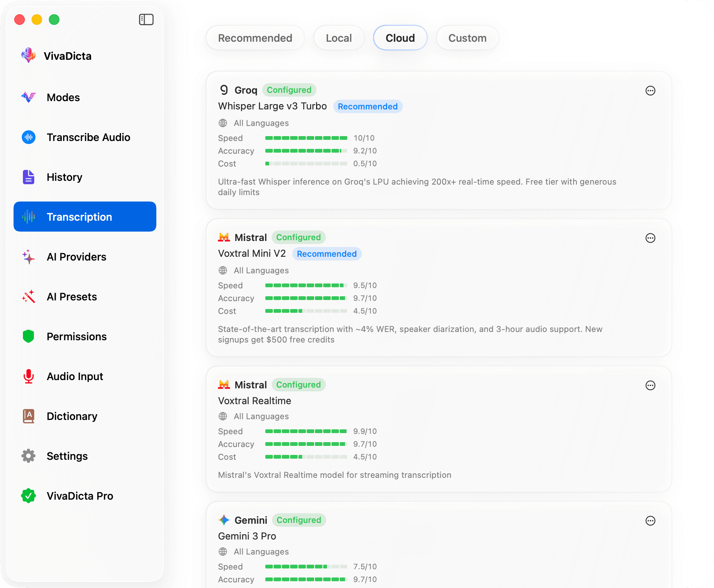Click the Configured badge on Gemini
The width and height of the screenshot is (714, 588).
(x=298, y=520)
